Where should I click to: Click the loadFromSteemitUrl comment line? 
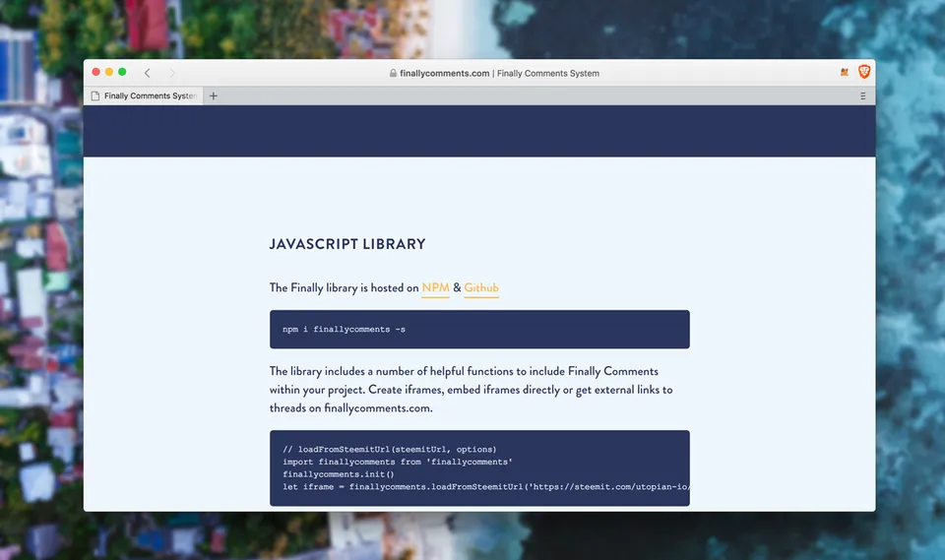(390, 449)
